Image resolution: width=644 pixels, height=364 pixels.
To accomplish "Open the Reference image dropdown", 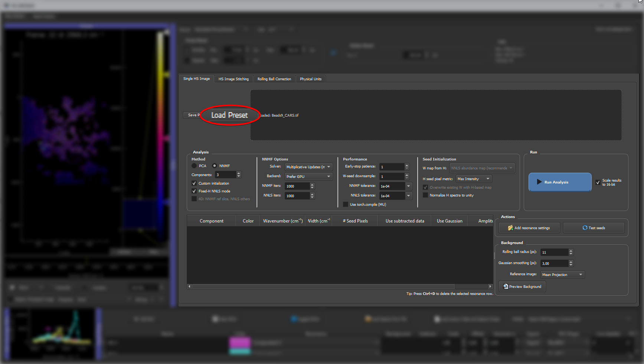I will coord(562,274).
